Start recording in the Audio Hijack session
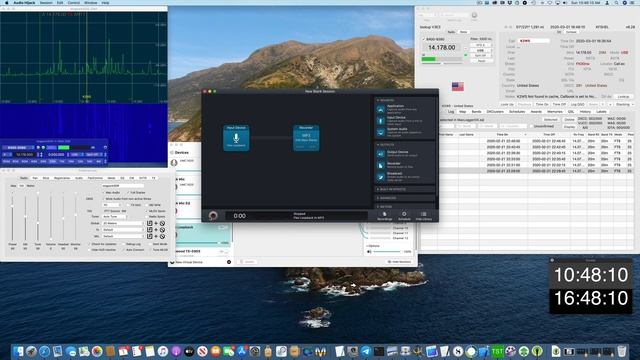 [x=213, y=216]
